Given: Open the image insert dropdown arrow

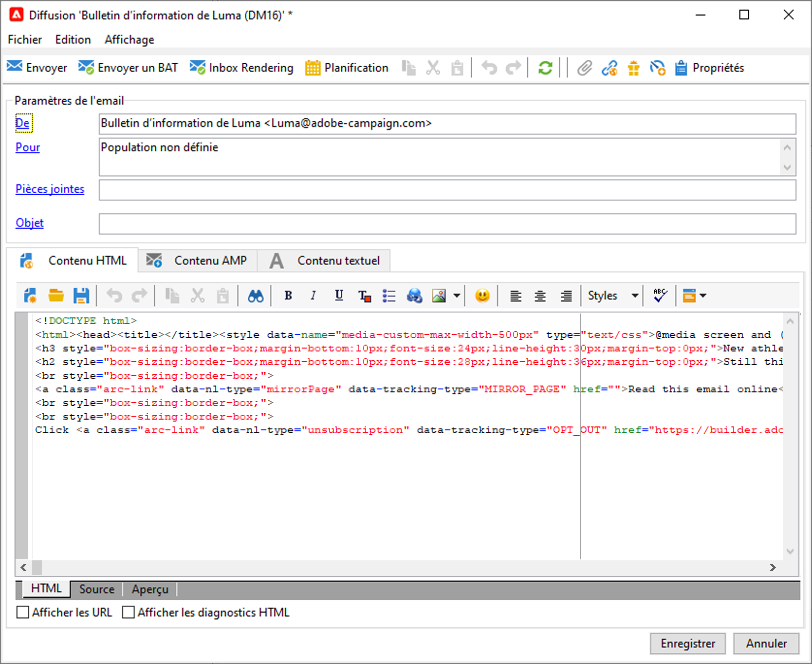Looking at the screenshot, I should 457,295.
